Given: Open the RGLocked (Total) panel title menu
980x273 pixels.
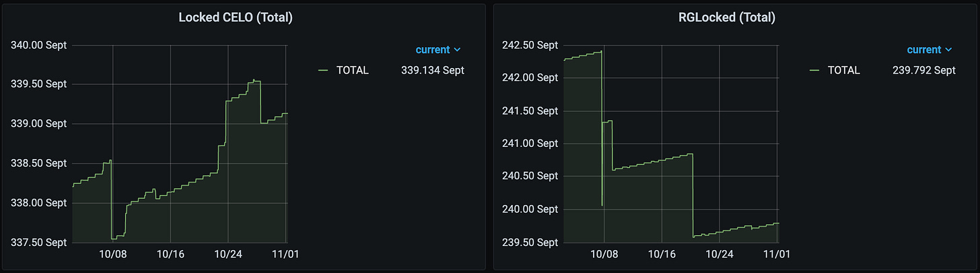Looking at the screenshot, I should [727, 18].
